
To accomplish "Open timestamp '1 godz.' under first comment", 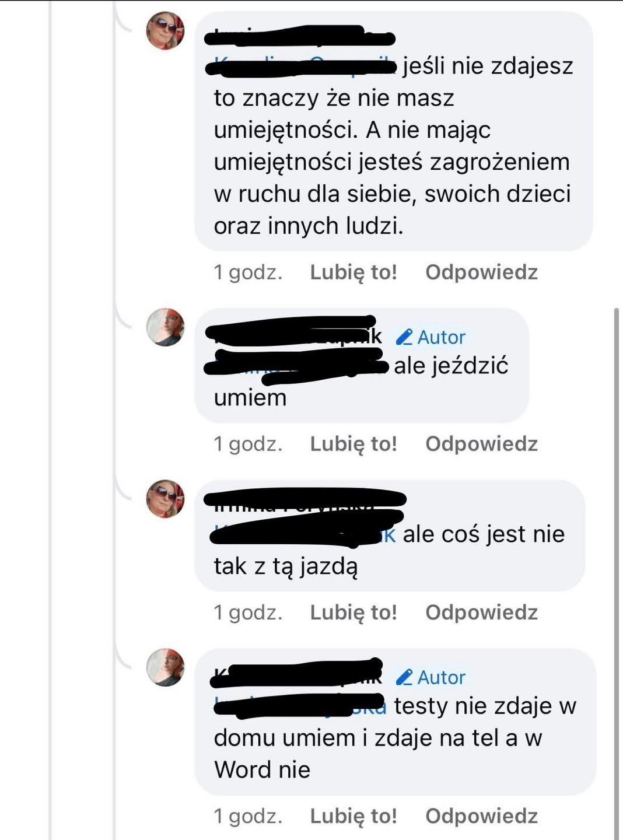I will coord(248,272).
